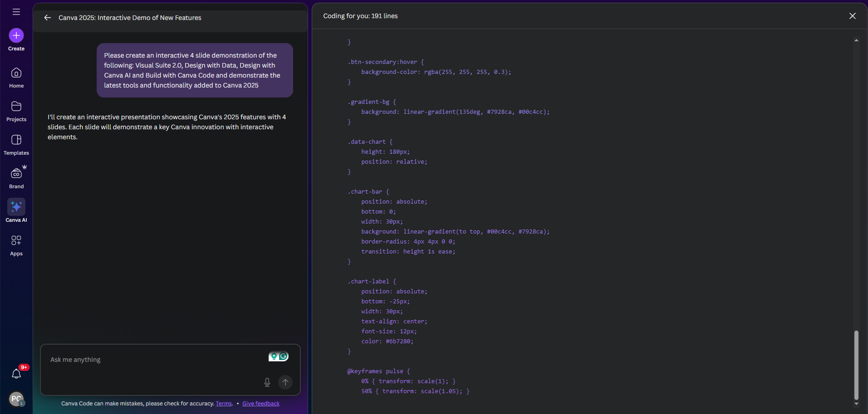Open the Terms link
This screenshot has width=868, height=414.
pyautogui.click(x=224, y=404)
